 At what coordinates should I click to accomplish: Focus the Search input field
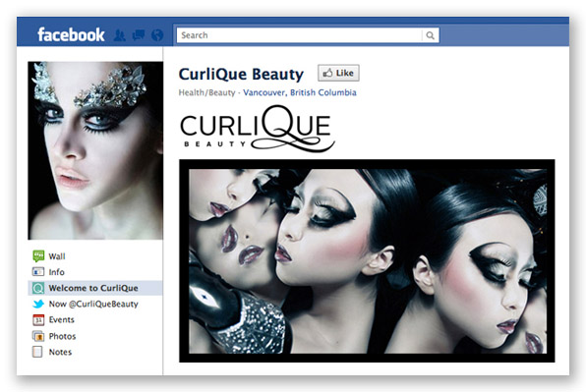click(x=299, y=35)
